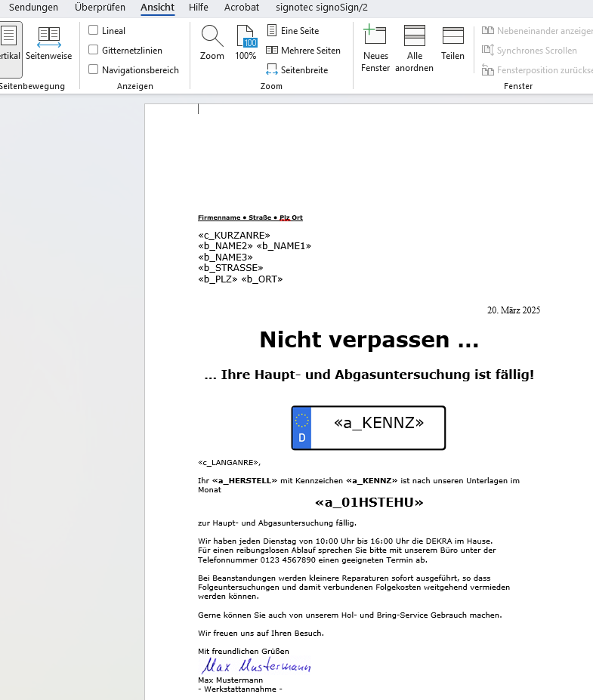The height and width of the screenshot is (700, 593).
Task: Click the «b_NAME1» merge field
Action: click(283, 246)
